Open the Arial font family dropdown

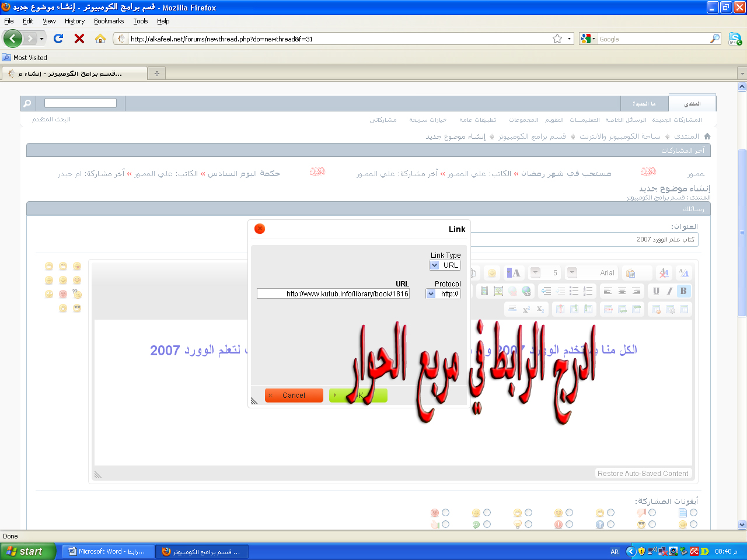573,273
